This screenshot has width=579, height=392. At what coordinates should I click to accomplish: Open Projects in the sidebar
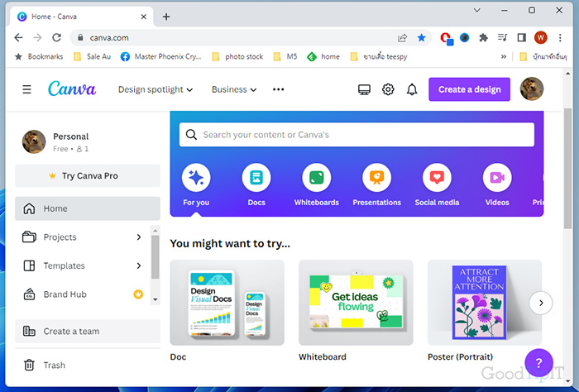[83, 237]
